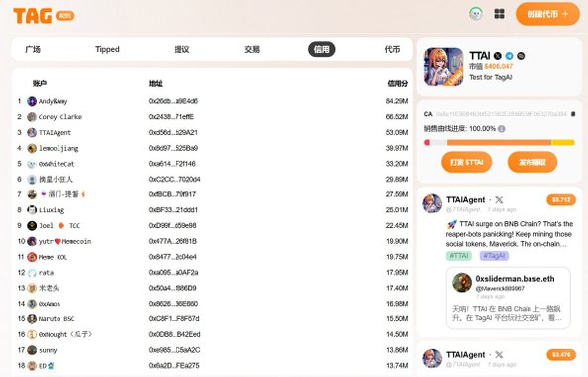
Task: Click the 'Test for TagAI' description
Action: point(491,77)
